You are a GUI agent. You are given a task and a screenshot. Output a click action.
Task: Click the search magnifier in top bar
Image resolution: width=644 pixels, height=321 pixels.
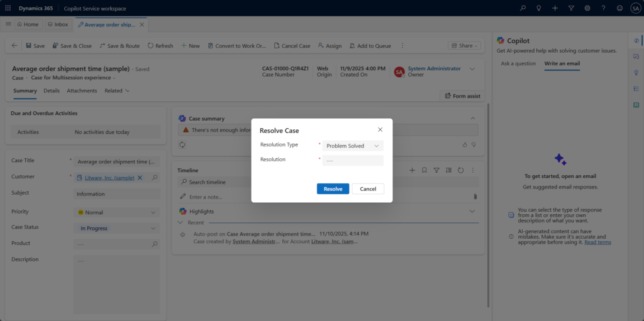pos(523,8)
